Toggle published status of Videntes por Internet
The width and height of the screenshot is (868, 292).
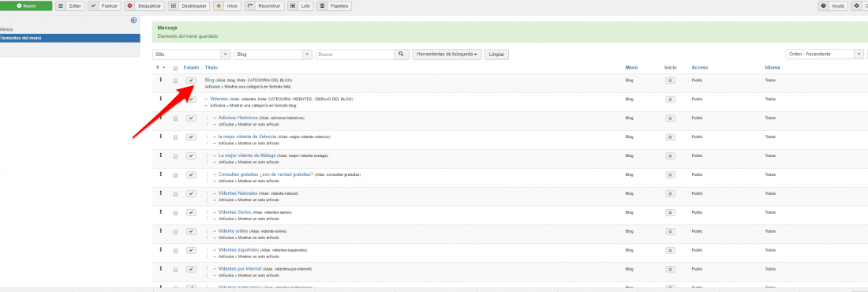[191, 269]
